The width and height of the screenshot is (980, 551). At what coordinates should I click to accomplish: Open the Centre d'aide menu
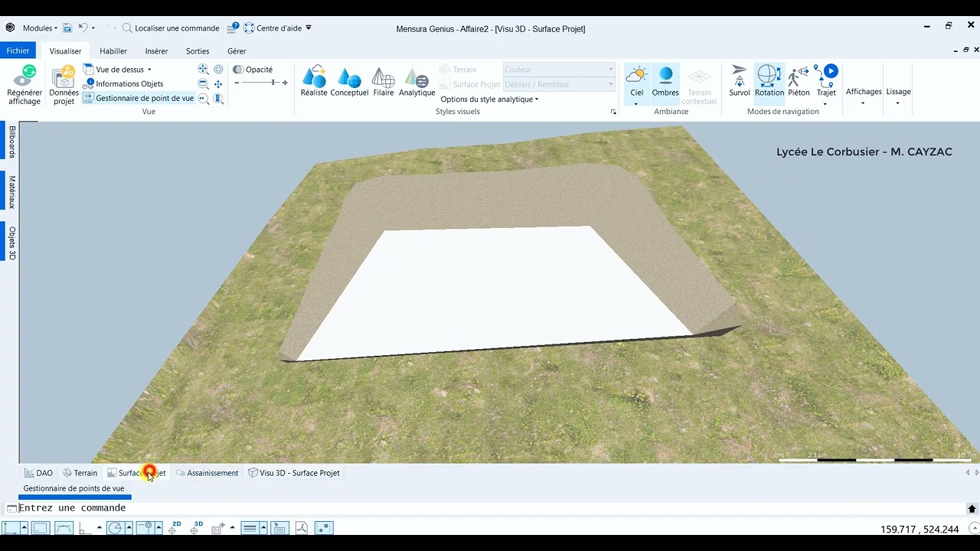[278, 28]
